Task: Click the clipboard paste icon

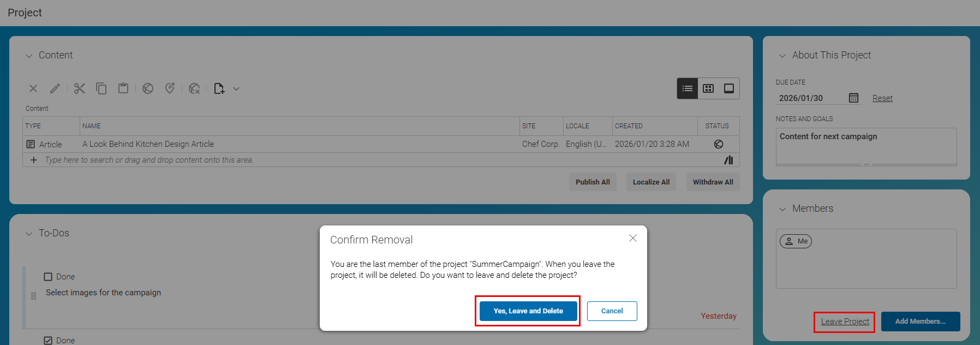Action: pyautogui.click(x=123, y=88)
